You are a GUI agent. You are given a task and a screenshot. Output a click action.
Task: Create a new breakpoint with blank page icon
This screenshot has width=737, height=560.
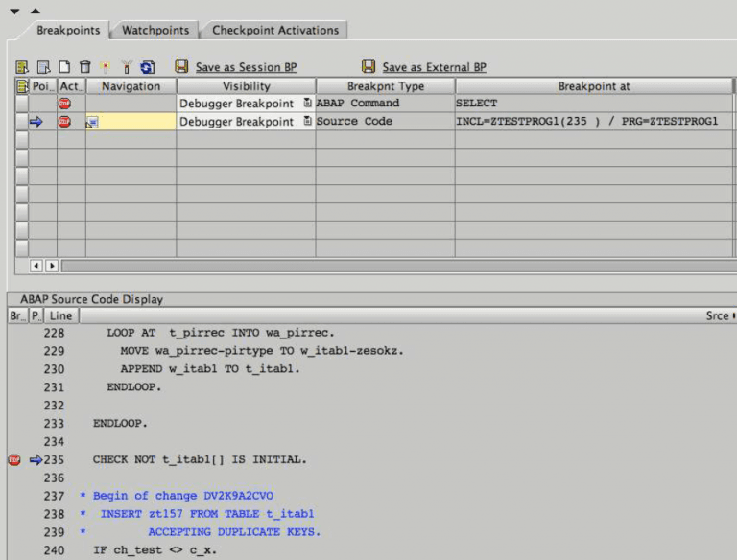(64, 67)
